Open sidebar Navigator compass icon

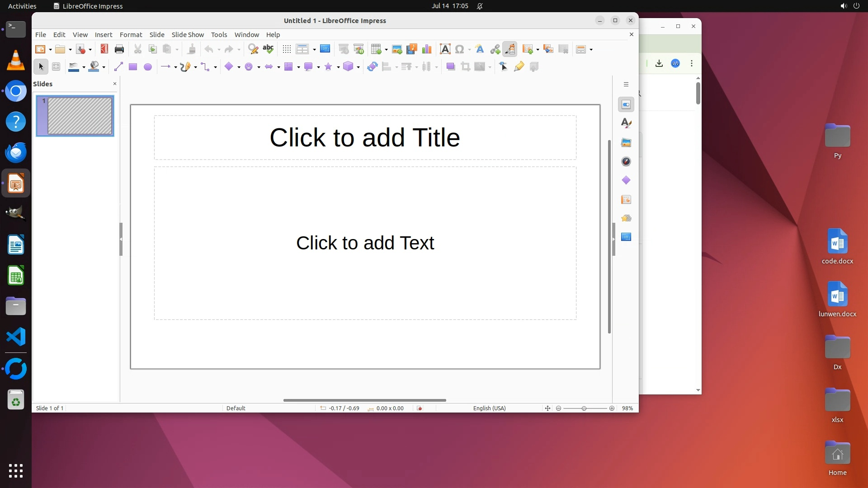point(626,162)
